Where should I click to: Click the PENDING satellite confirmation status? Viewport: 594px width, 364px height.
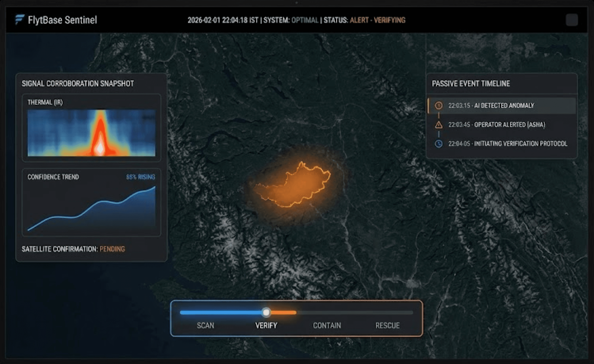click(112, 249)
